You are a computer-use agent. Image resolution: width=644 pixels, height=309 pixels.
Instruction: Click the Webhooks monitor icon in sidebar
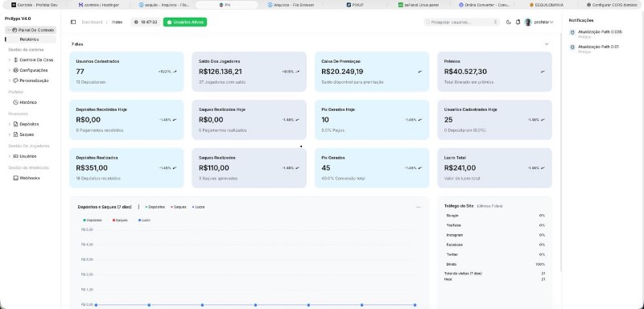[15, 178]
